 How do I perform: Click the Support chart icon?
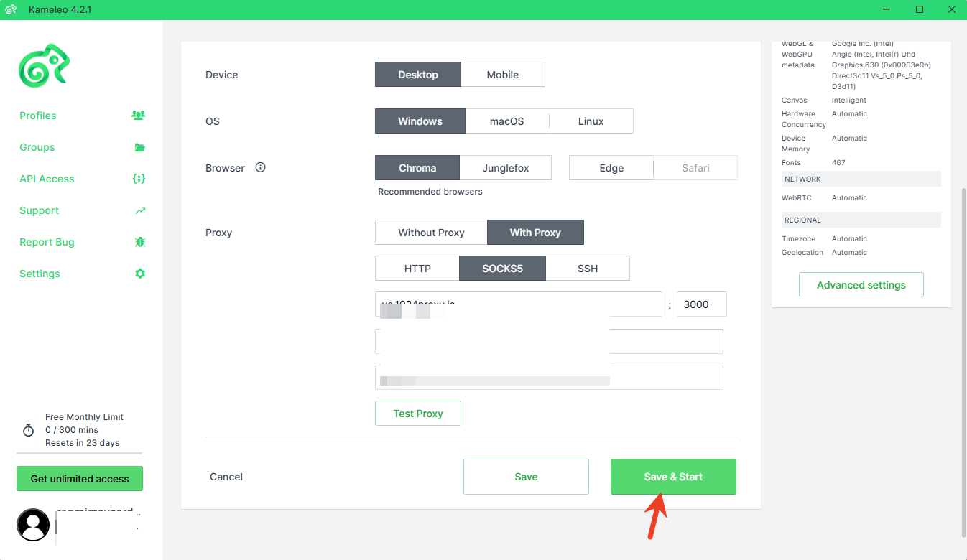coord(139,210)
